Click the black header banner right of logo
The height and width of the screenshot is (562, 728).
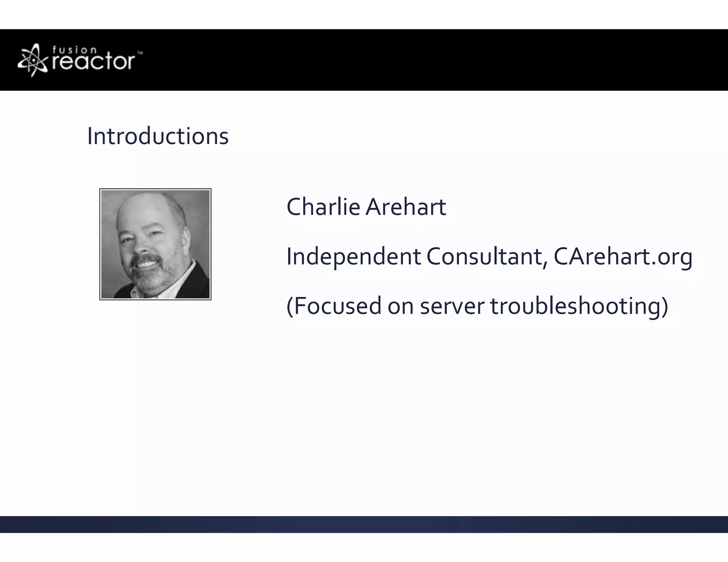click(x=427, y=60)
